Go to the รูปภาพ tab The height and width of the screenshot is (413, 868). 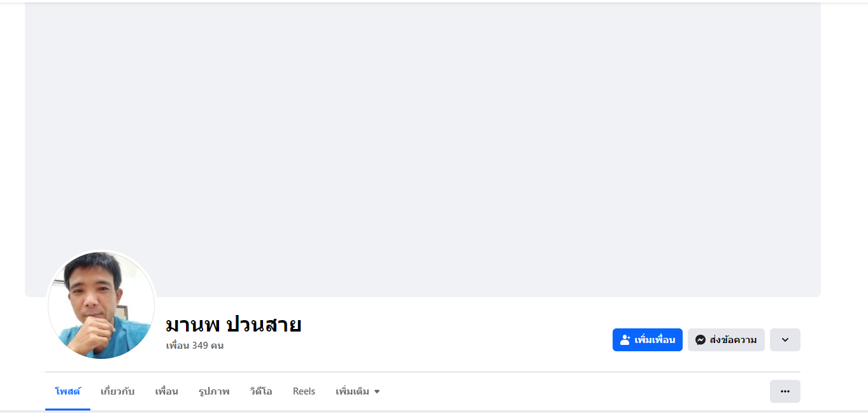tap(213, 391)
